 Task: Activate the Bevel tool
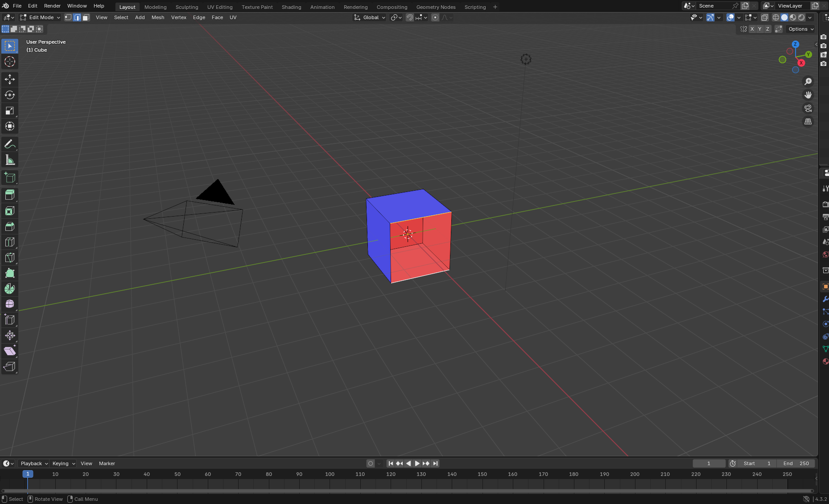(10, 226)
